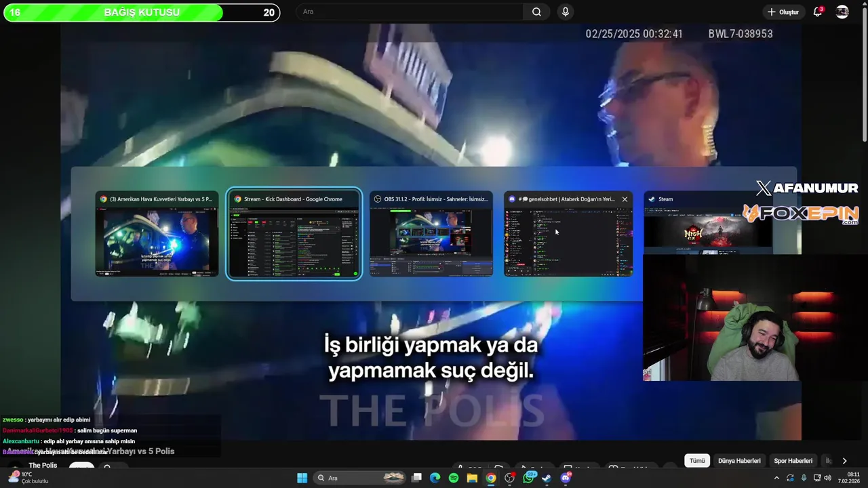Screen dimensions: 868x488
Task: Click the tray microphone icon
Action: tap(804, 478)
